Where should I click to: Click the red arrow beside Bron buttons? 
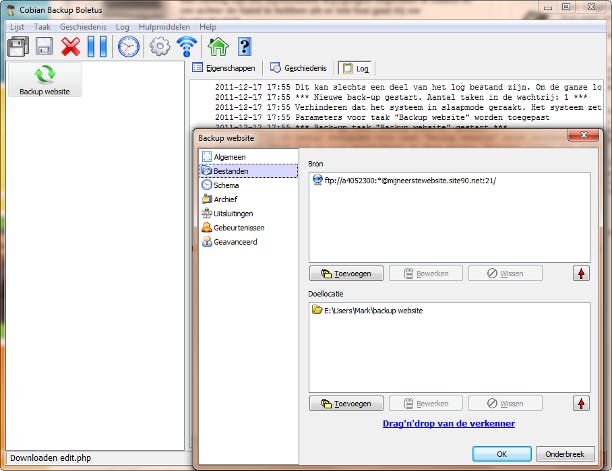pyautogui.click(x=581, y=274)
